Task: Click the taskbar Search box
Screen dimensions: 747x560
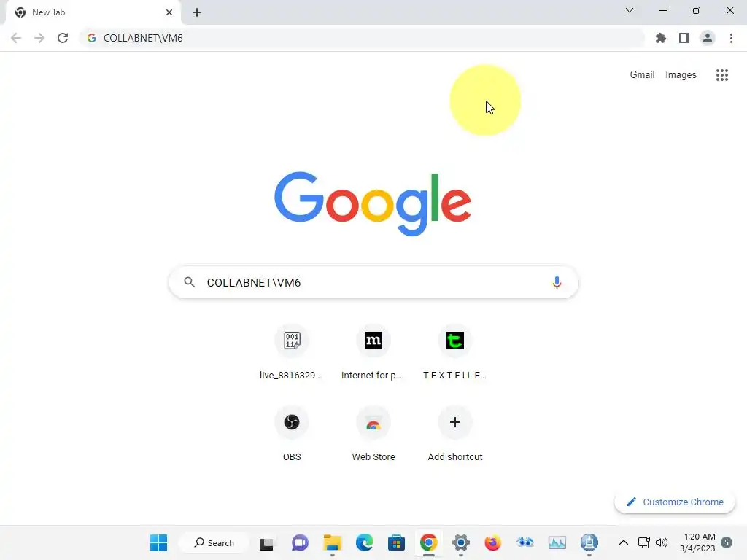Action: coord(214,542)
